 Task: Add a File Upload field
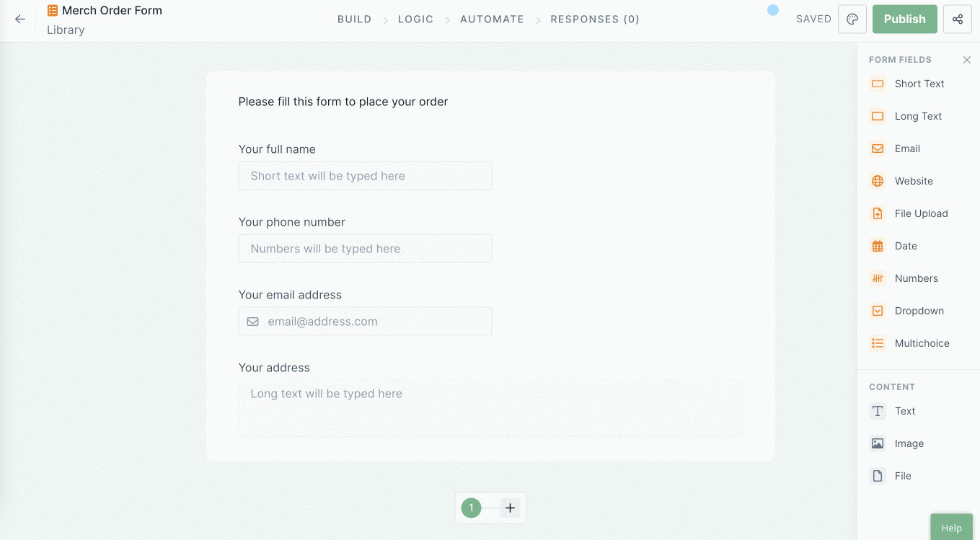click(x=921, y=213)
